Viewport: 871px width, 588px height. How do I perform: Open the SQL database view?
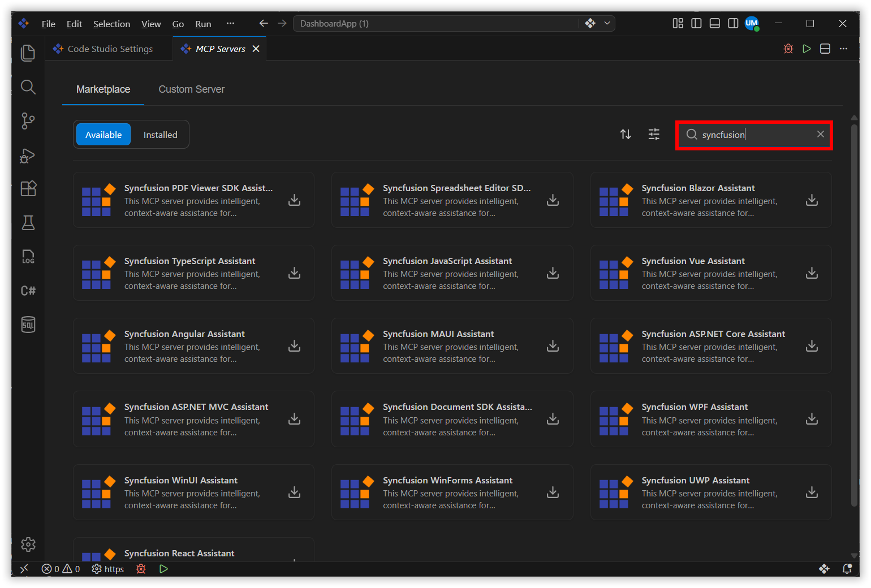point(28,325)
